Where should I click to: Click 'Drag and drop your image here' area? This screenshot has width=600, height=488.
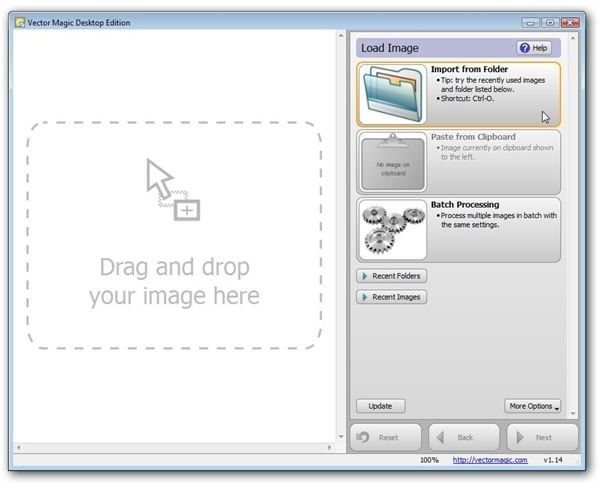click(174, 235)
